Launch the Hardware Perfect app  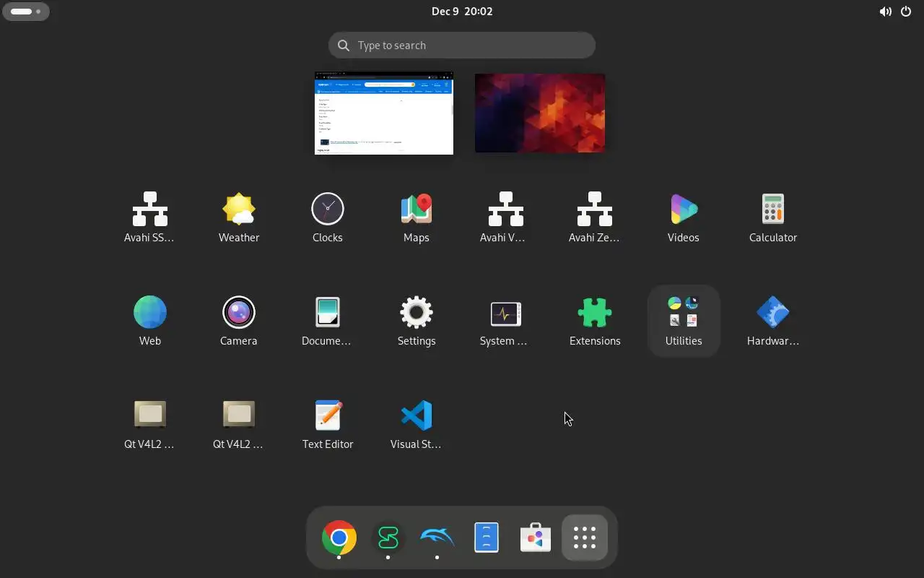point(772,320)
